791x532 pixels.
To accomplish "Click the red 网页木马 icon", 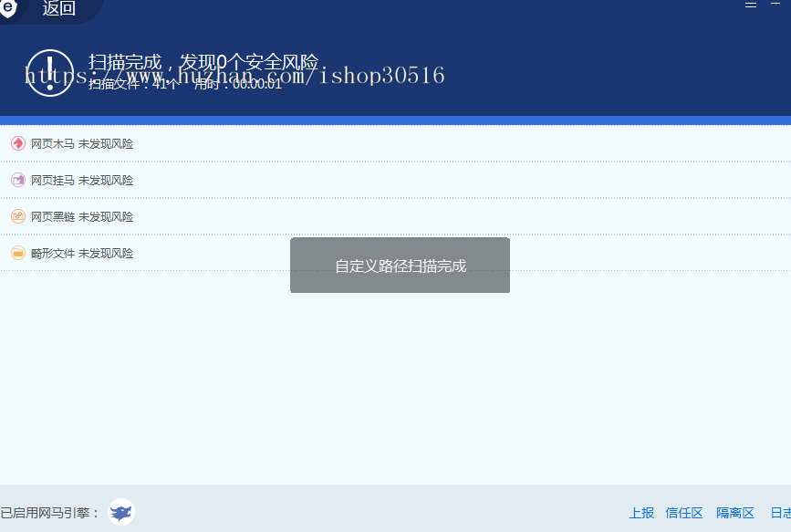I will [x=18, y=143].
